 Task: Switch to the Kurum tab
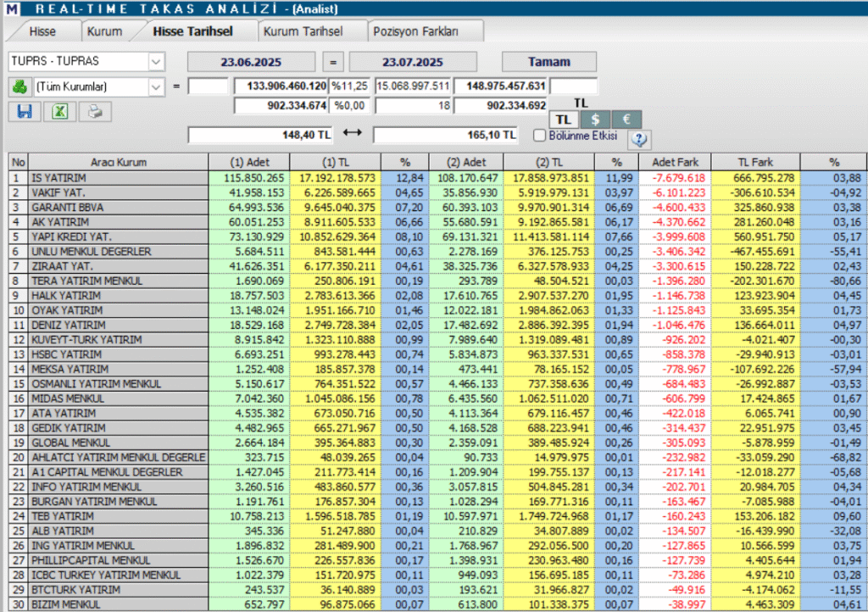pyautogui.click(x=104, y=31)
